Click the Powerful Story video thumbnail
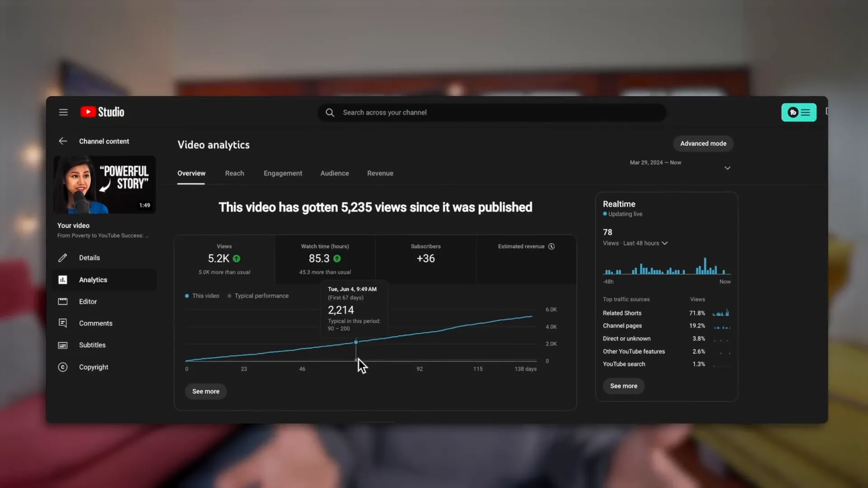The image size is (868, 488). [x=104, y=184]
